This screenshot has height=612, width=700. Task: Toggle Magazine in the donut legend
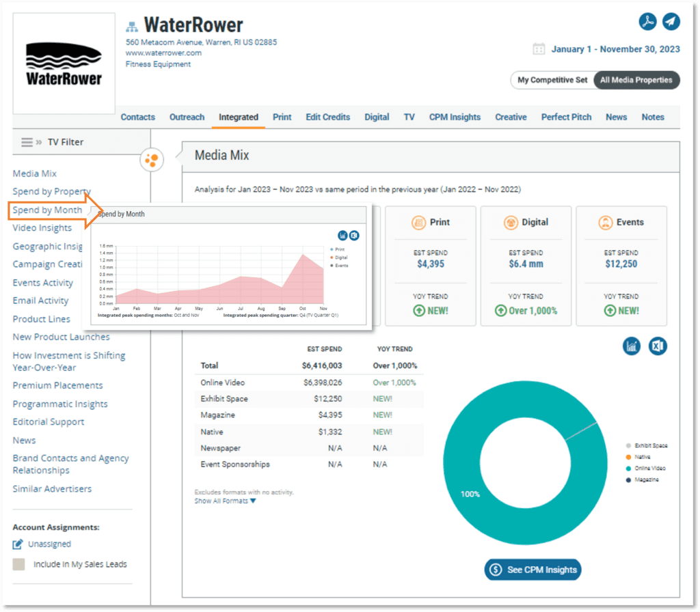click(x=643, y=480)
